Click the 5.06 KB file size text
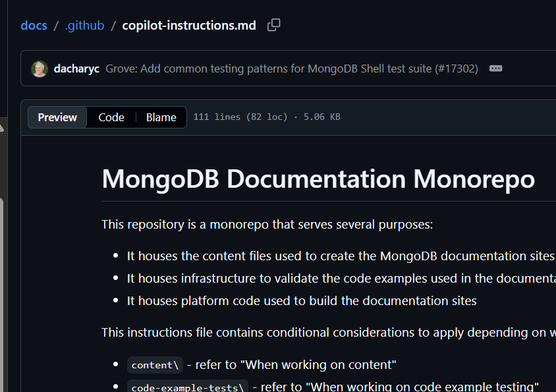556x392 pixels. tap(322, 117)
